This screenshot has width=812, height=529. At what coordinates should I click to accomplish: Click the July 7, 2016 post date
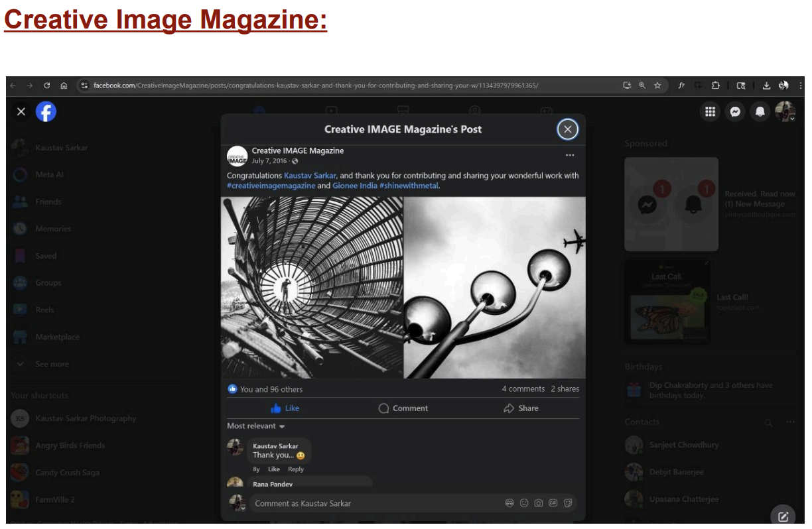click(x=270, y=161)
